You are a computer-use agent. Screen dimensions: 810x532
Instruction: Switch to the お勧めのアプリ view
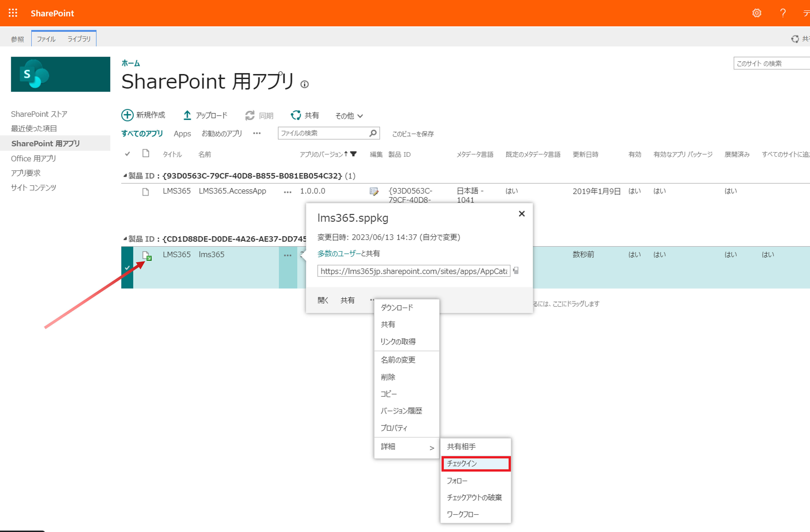[x=222, y=133]
